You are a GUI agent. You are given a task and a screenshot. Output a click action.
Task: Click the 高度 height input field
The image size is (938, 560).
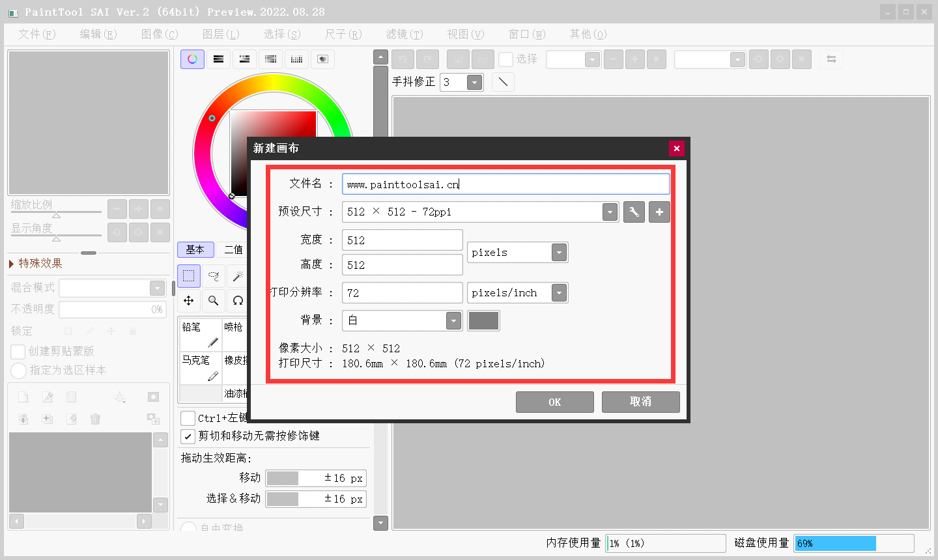tap(403, 265)
